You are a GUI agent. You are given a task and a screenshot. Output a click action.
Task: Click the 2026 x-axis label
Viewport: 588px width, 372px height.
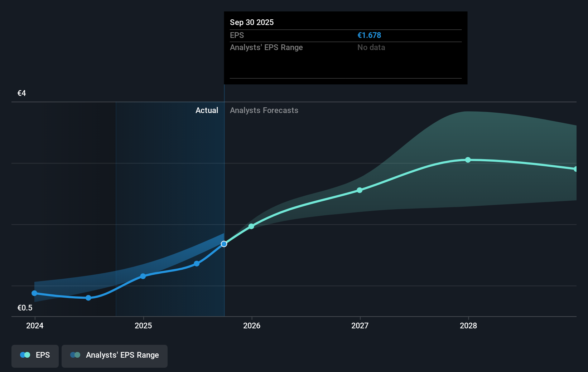pyautogui.click(x=252, y=325)
